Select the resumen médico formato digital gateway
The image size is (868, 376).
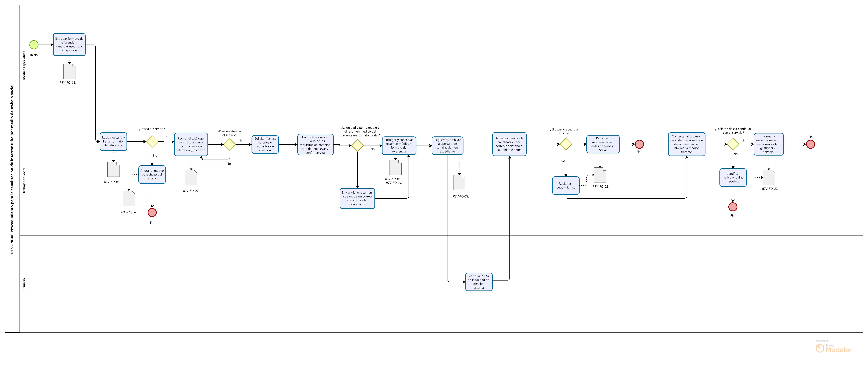(x=357, y=146)
